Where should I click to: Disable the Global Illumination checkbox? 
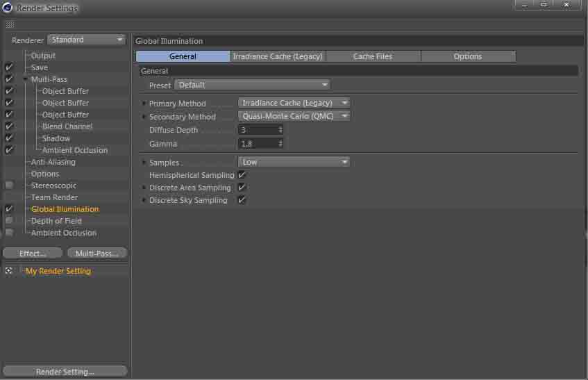[9, 208]
